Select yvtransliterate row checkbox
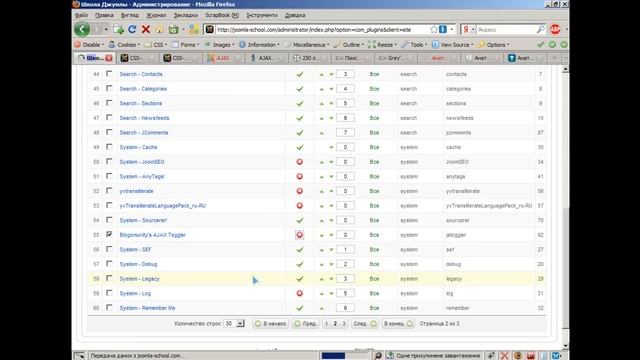640x360 pixels. coord(109,191)
